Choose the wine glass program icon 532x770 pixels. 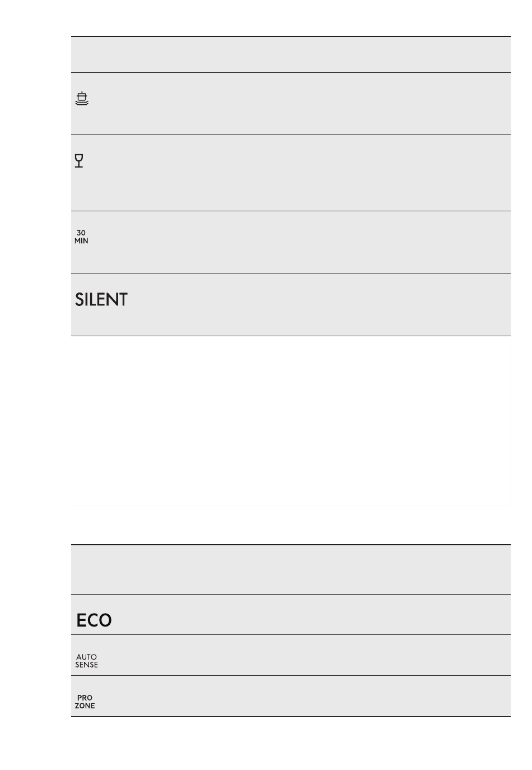pyautogui.click(x=79, y=161)
